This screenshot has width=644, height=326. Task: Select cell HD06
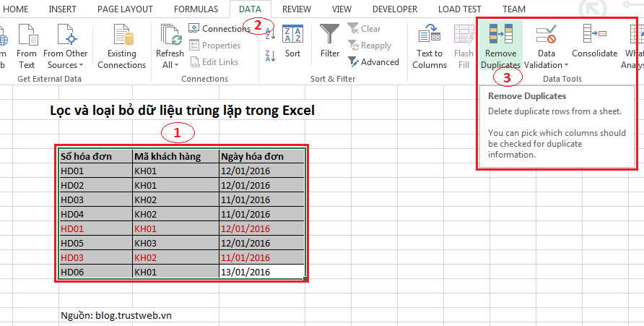point(95,272)
